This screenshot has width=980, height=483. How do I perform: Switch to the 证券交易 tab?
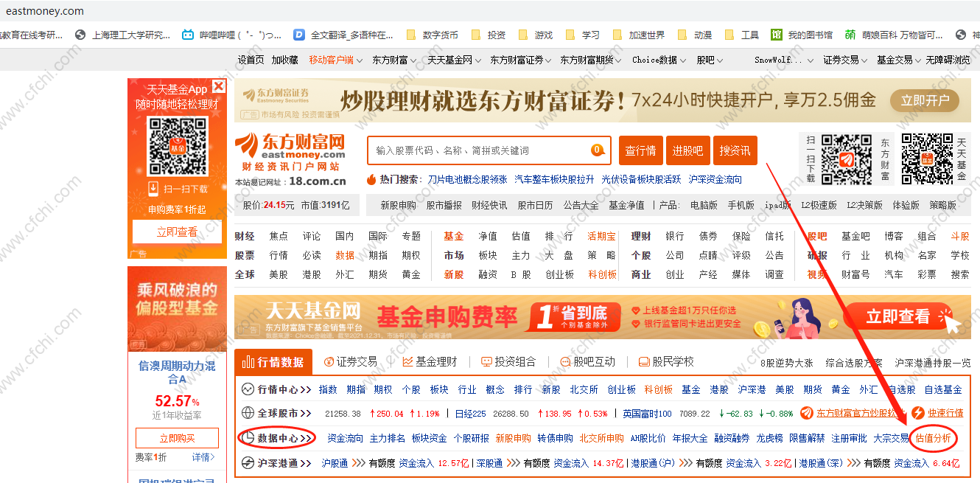(x=351, y=362)
